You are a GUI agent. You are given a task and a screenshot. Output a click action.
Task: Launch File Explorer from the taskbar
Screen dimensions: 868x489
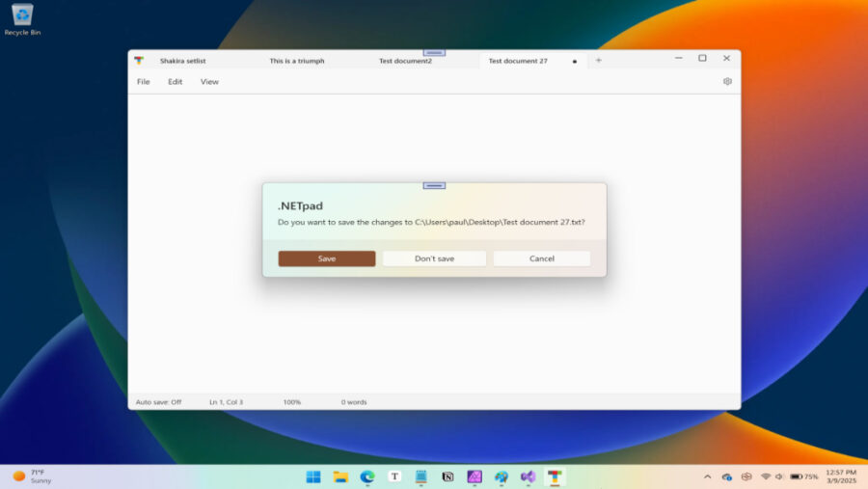pyautogui.click(x=340, y=476)
